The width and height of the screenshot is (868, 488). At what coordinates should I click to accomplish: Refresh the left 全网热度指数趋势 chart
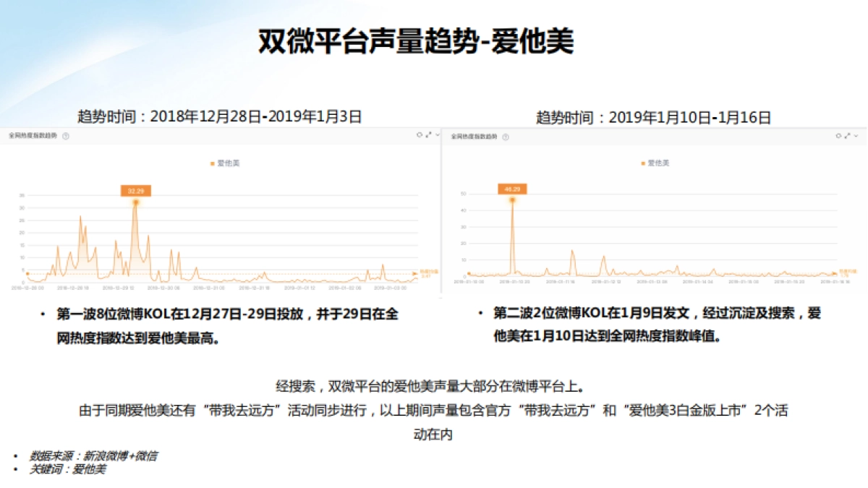tap(419, 134)
